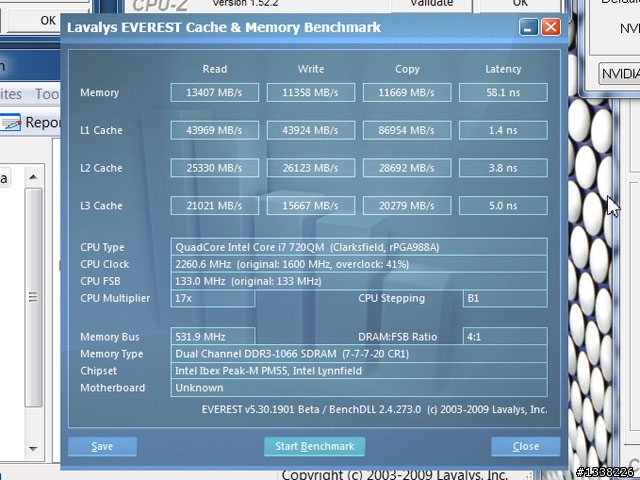Image resolution: width=640 pixels, height=480 pixels.
Task: Select L3 Cache Write value 15667 MB/s
Action: pyautogui.click(x=311, y=206)
